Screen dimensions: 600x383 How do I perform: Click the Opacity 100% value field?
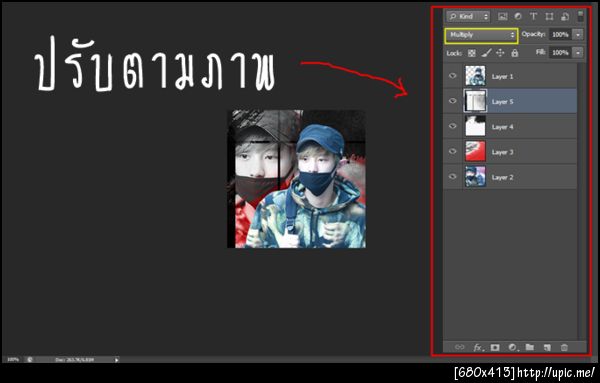561,34
